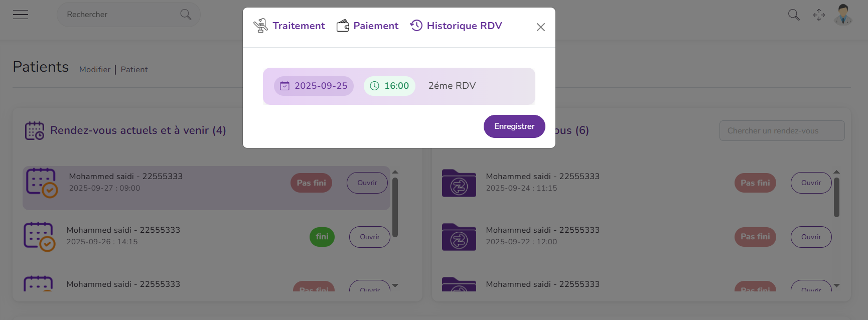Switch to the Traitement tab
This screenshot has width=868, height=320.
(290, 26)
